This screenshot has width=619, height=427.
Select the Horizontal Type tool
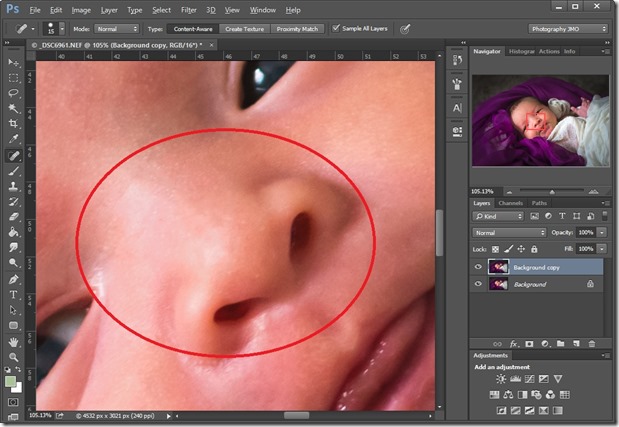point(13,295)
